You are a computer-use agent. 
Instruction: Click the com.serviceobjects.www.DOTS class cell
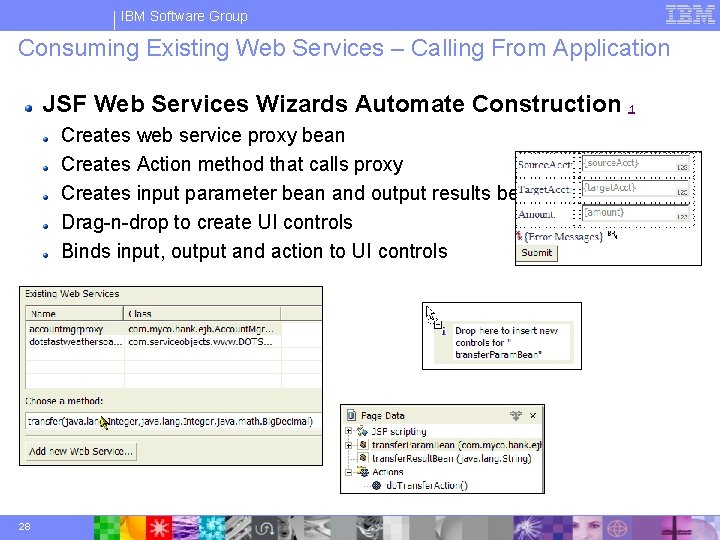pyautogui.click(x=200, y=342)
